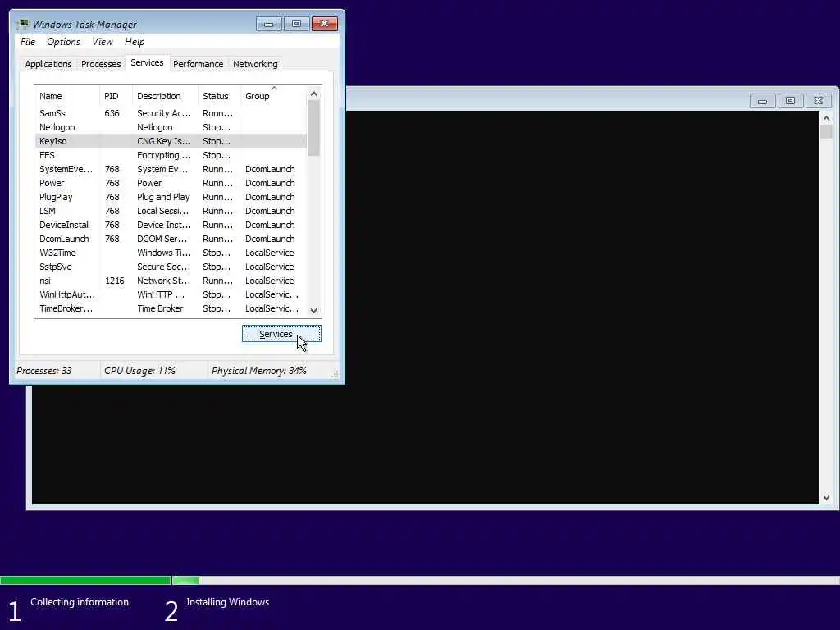Screen dimensions: 840x630
Task: Select the W32Time service row
Action: point(171,253)
